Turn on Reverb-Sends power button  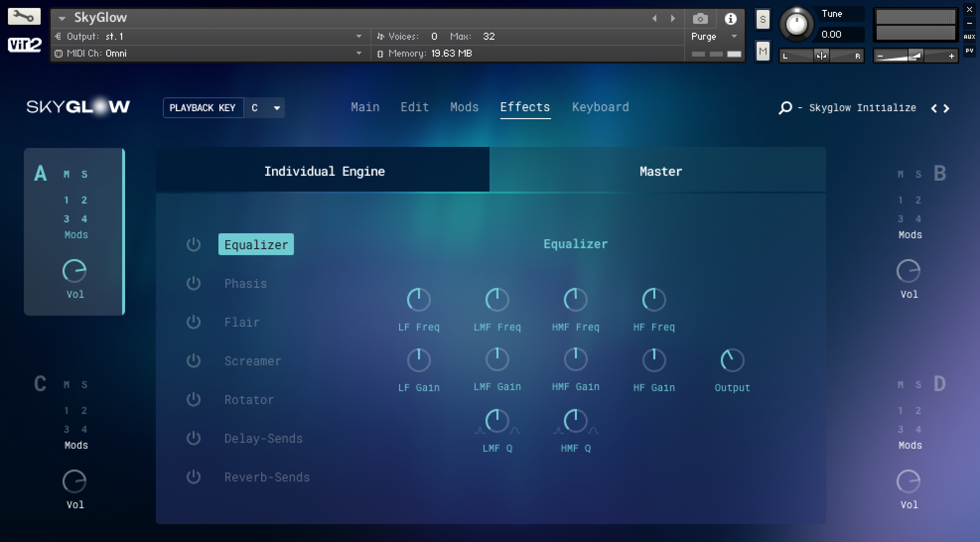193,476
